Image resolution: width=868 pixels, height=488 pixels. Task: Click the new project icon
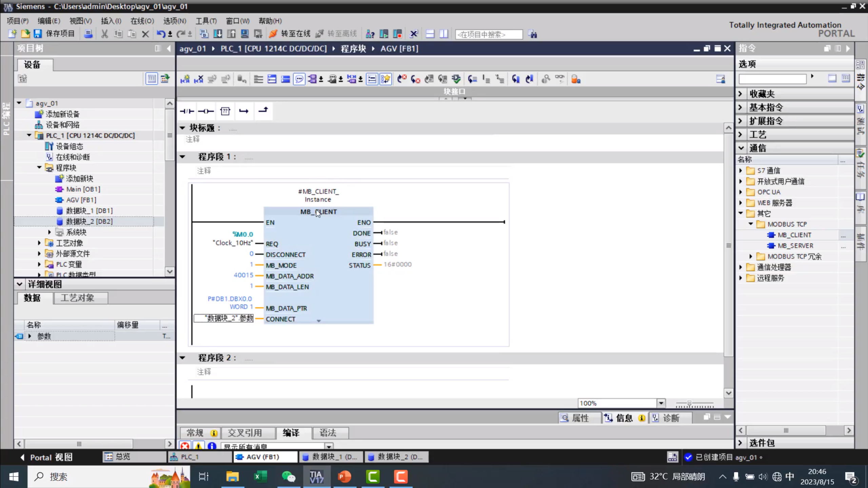[x=12, y=34]
